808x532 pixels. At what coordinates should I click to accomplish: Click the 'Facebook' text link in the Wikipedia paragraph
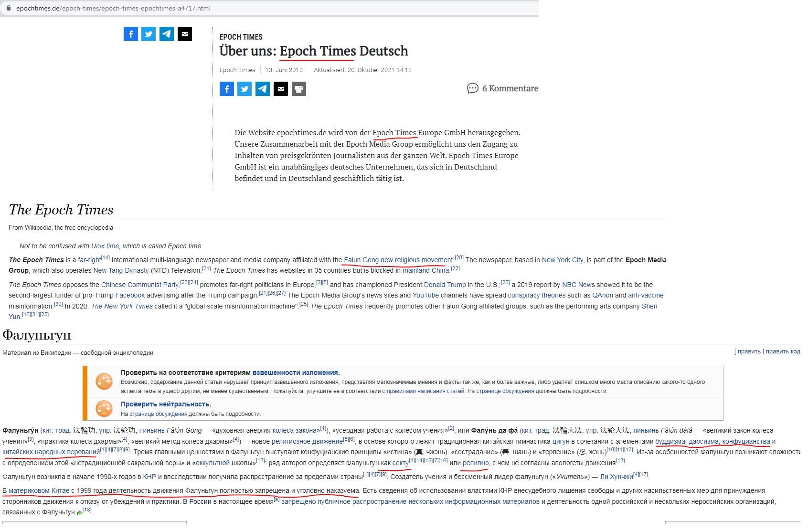coord(130,295)
